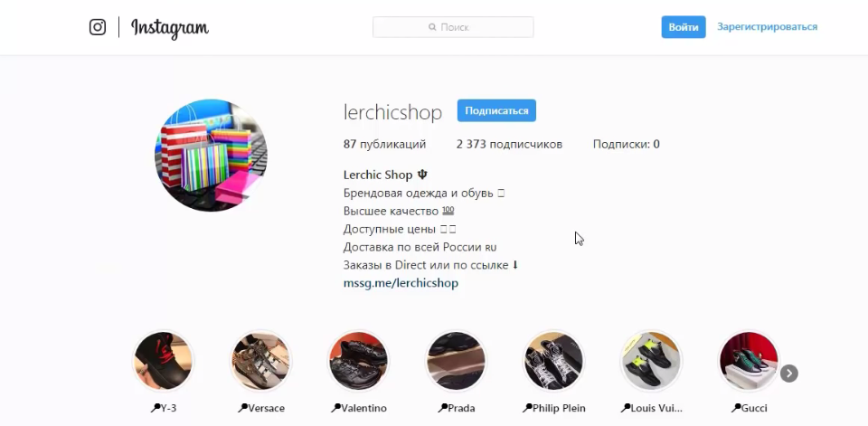Open the Versace story highlight

pos(260,361)
